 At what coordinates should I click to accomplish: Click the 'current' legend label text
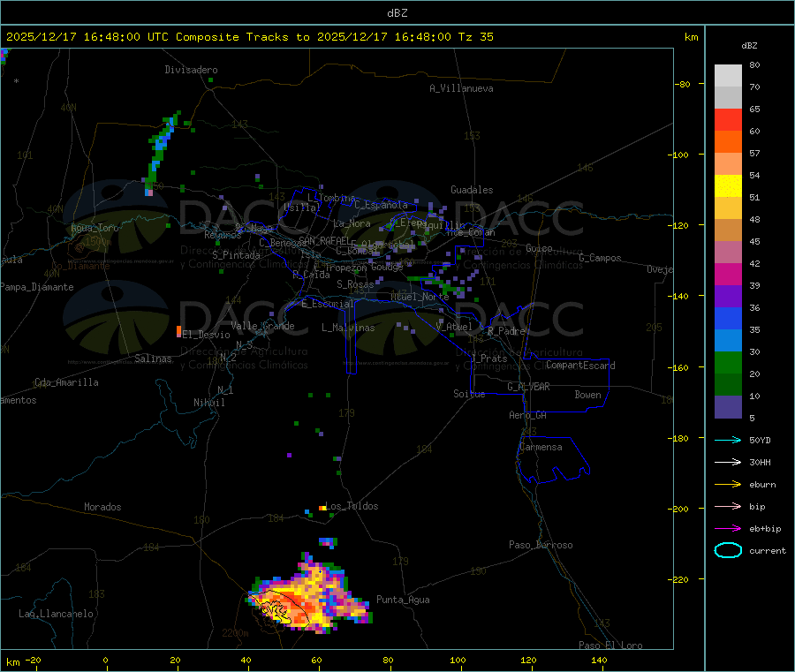[768, 550]
